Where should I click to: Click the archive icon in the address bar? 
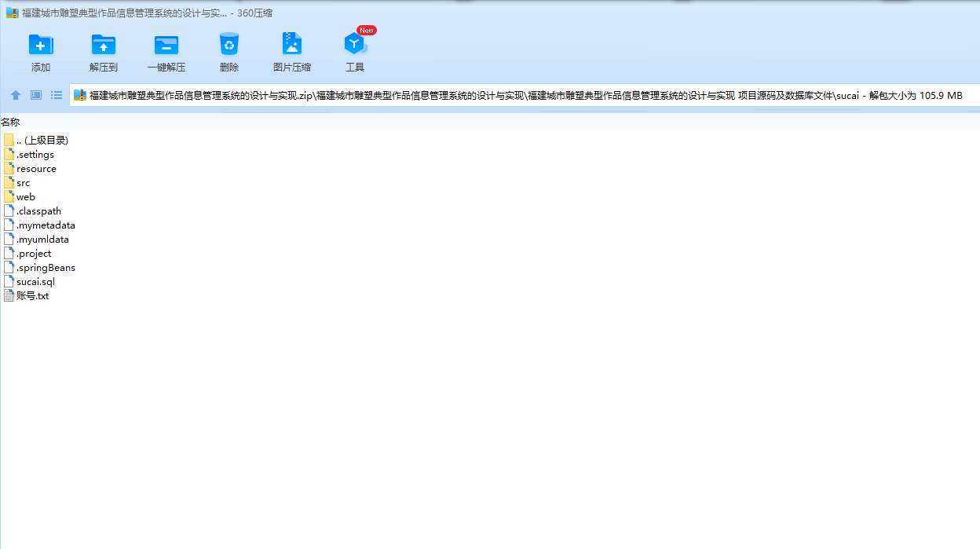pyautogui.click(x=80, y=95)
